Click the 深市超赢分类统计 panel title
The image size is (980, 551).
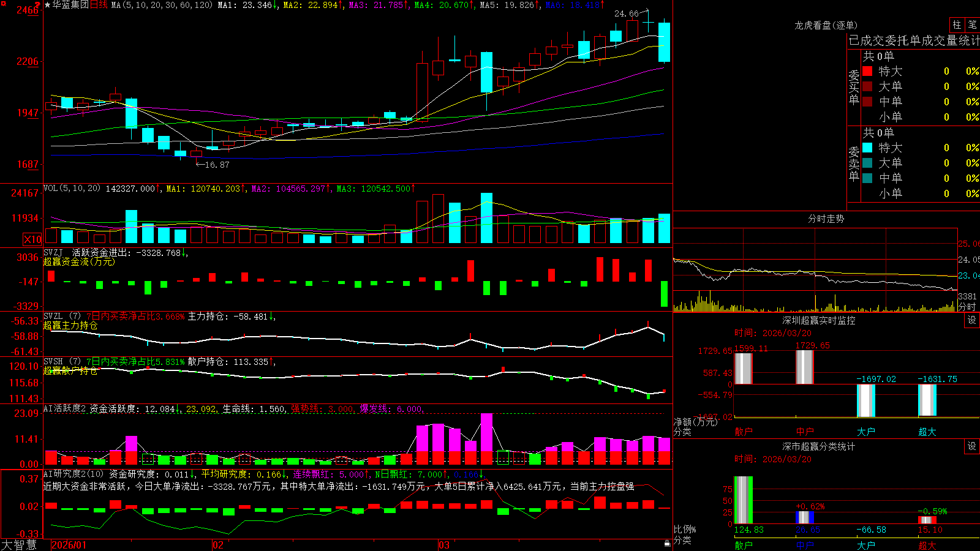point(818,446)
